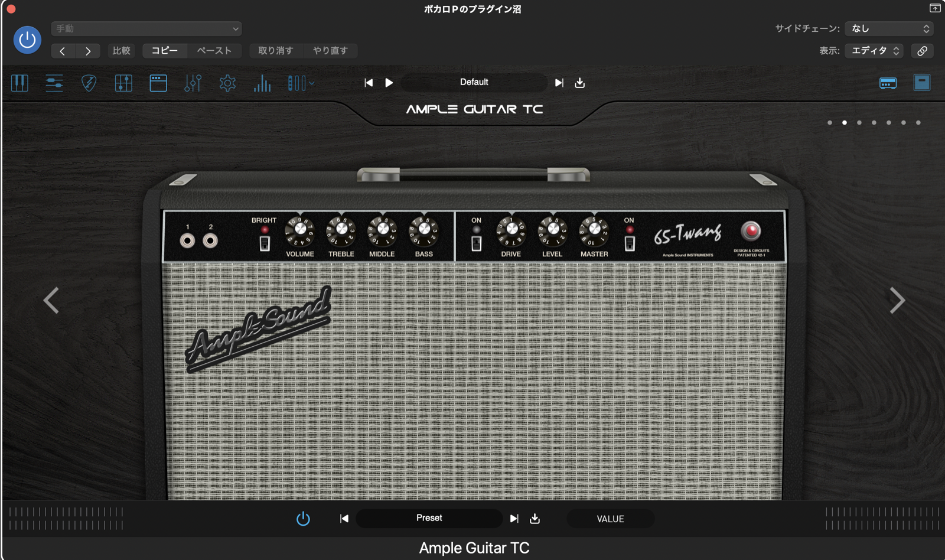
Task: Open the Default preset name field
Action: [x=474, y=82]
